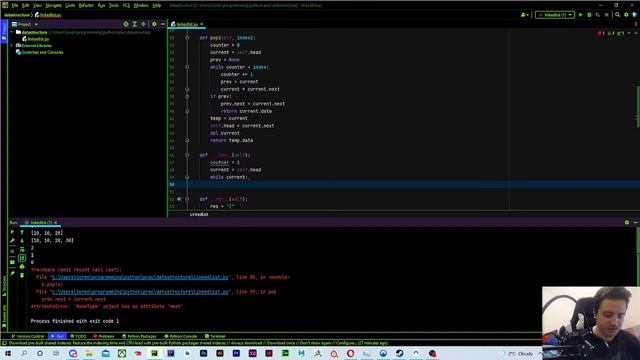The image size is (640, 360).
Task: Open the run configuration dropdown linkedlist
Action: pyautogui.click(x=555, y=15)
